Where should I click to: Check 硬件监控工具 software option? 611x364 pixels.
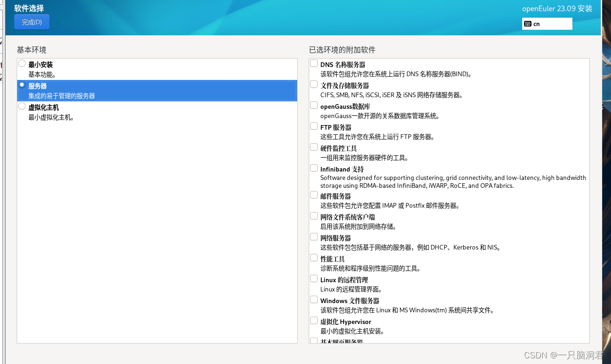(313, 146)
